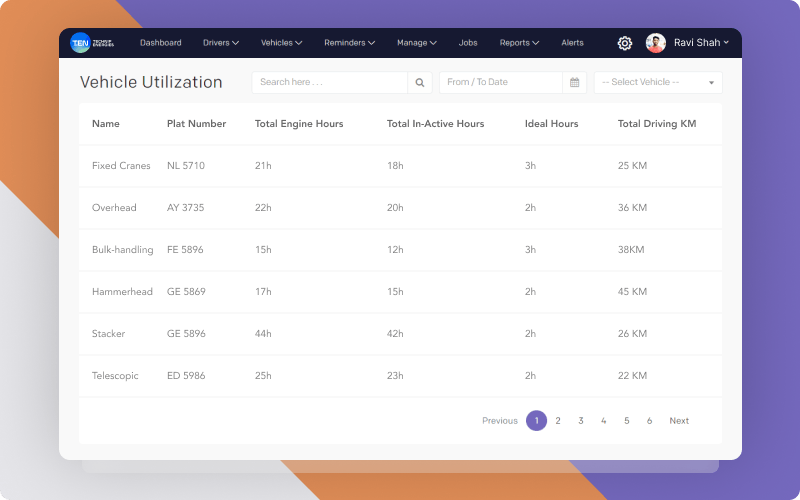
Task: Open the Jobs menu item
Action: 468,43
